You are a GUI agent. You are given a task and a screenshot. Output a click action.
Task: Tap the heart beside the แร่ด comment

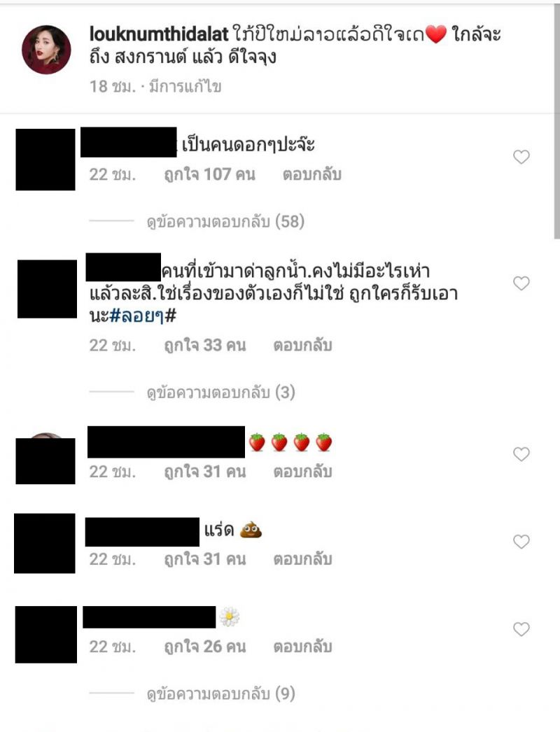coord(521,542)
